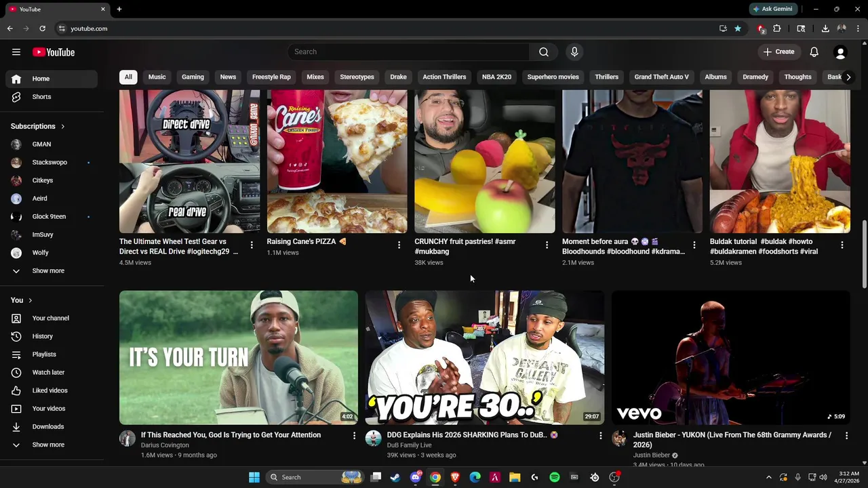
Task: Open a new Chrome tab
Action: click(119, 9)
